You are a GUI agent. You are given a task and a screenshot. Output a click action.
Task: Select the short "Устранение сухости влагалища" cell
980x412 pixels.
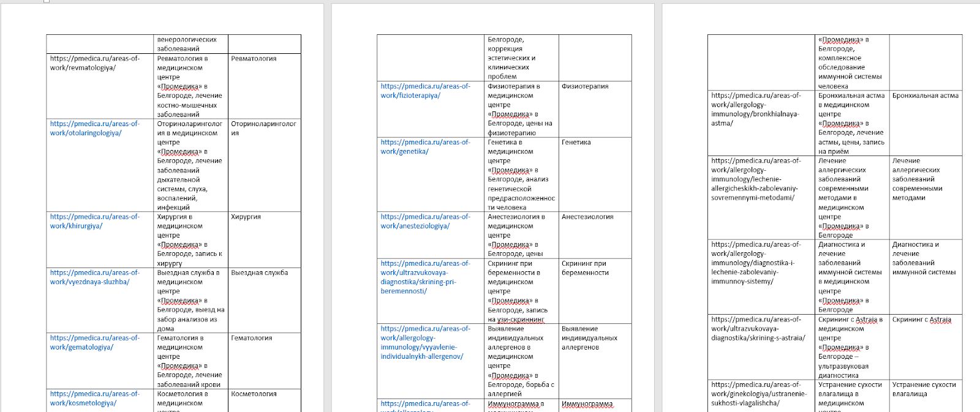(x=925, y=396)
